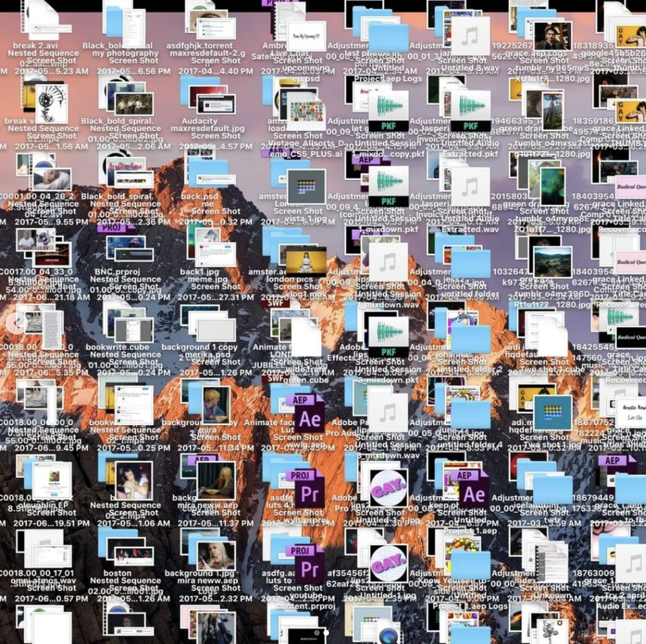This screenshot has height=644, width=646.
Task: Select the Vintage_Allsorts colorful grid .ai file
Action: (x=306, y=112)
